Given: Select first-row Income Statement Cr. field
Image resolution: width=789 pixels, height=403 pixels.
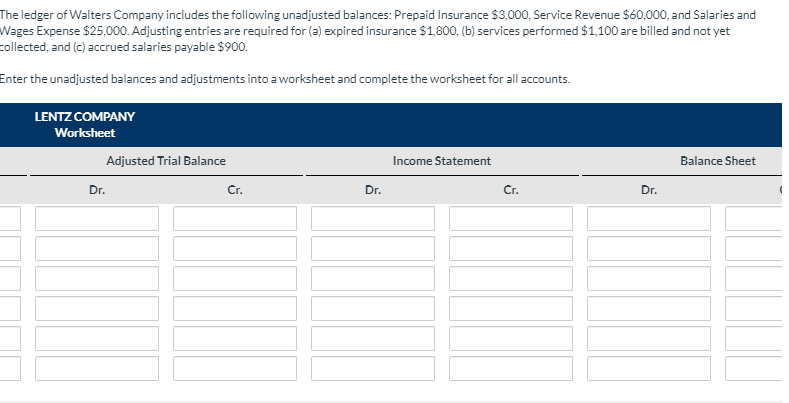Looking at the screenshot, I should tap(511, 218).
